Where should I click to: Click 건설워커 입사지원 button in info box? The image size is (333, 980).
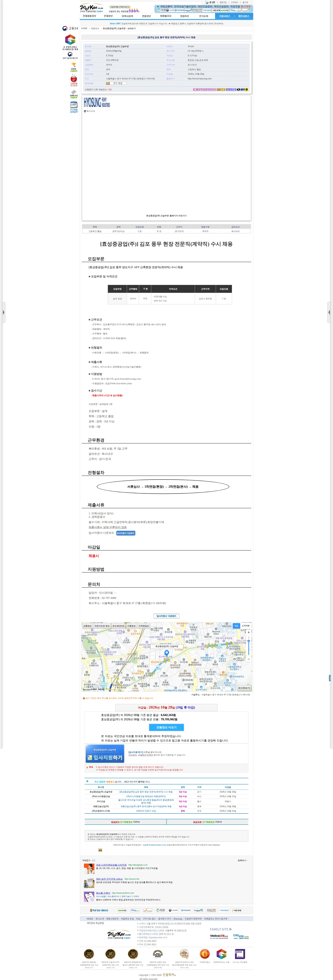205,89
